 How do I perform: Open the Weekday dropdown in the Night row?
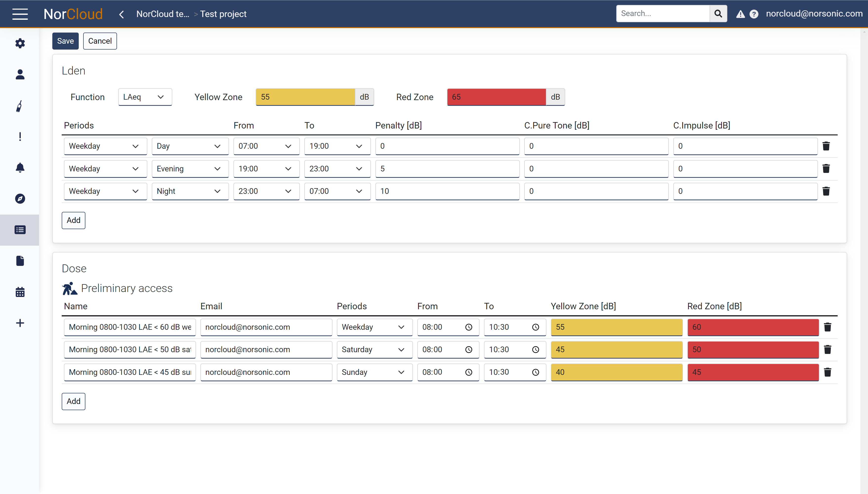(x=105, y=191)
